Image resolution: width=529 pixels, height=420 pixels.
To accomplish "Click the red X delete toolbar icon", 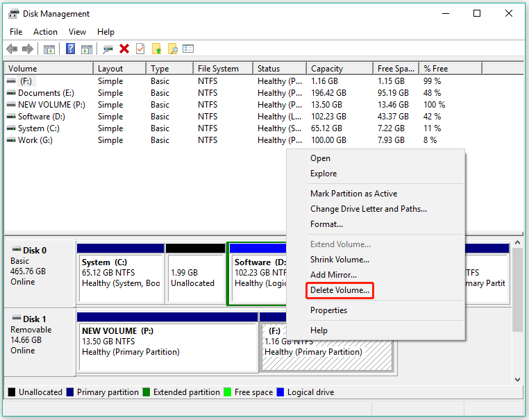I will click(124, 49).
